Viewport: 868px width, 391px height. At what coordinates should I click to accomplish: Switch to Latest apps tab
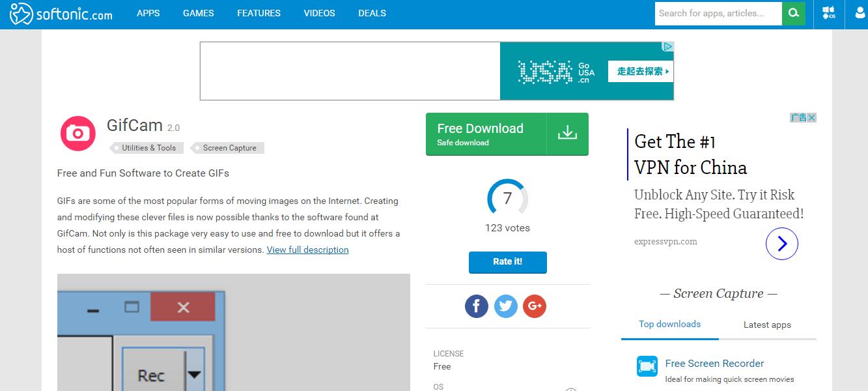767,325
